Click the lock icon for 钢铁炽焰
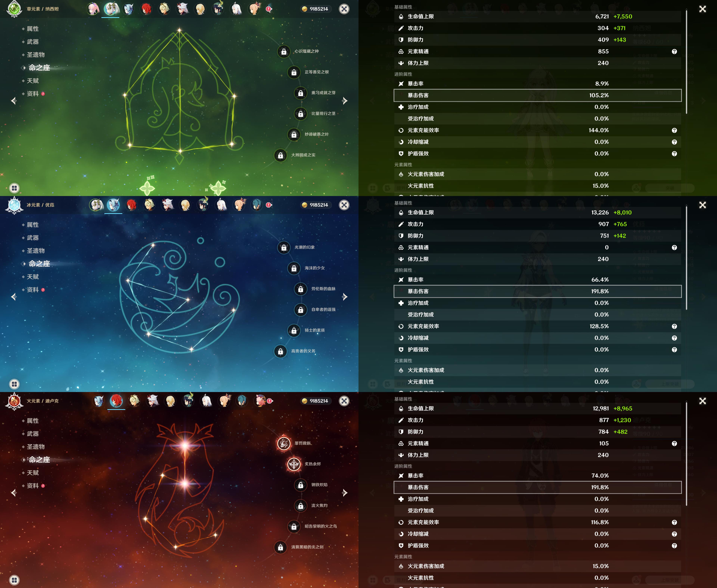 (301, 485)
